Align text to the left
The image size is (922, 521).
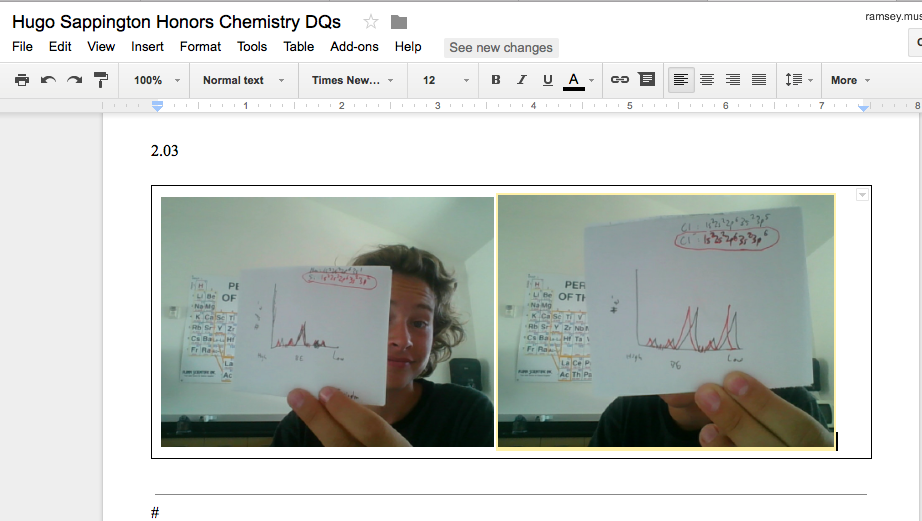point(681,80)
